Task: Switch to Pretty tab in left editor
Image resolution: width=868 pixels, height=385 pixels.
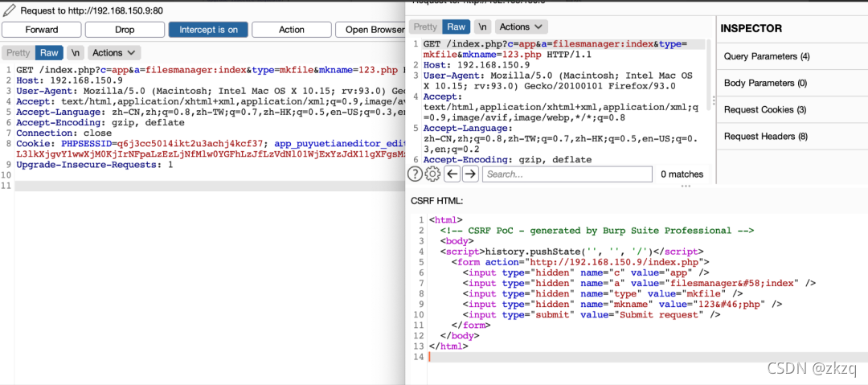Action: (x=18, y=52)
